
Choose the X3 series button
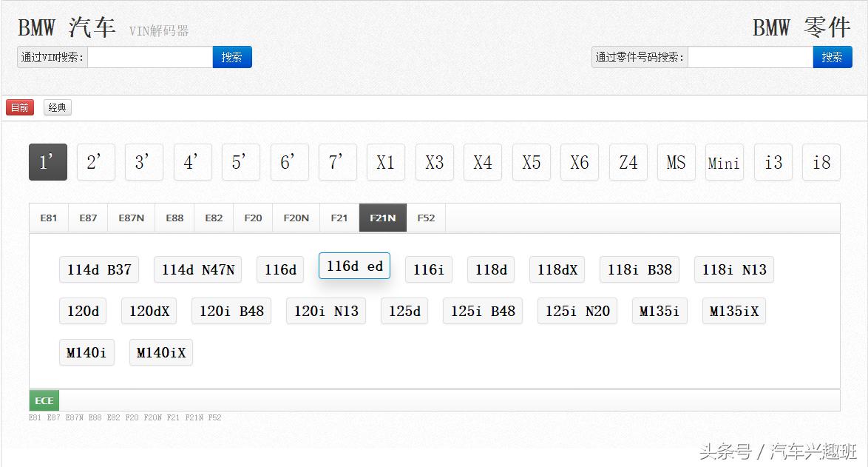(x=435, y=162)
